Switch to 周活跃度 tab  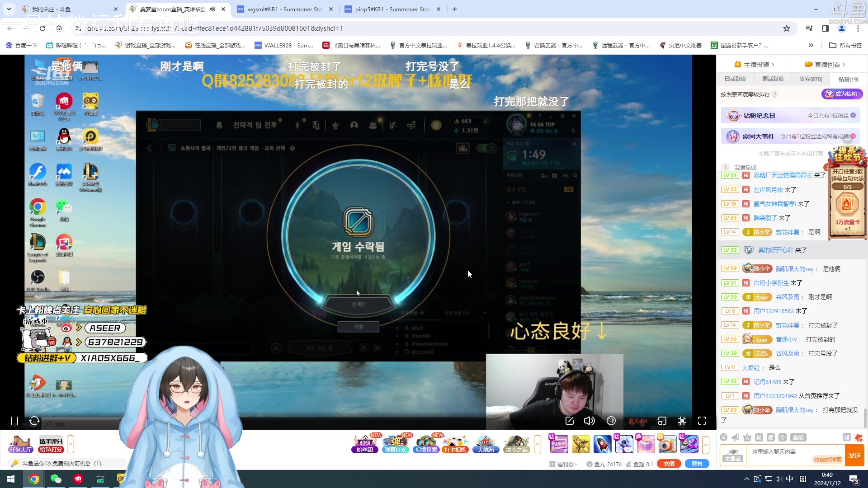pos(773,79)
